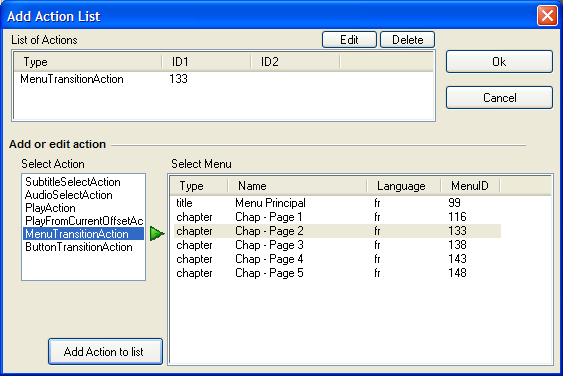Viewport: 563px width, 376px height.
Task: Click MenuID value 148
Action: coord(457,273)
